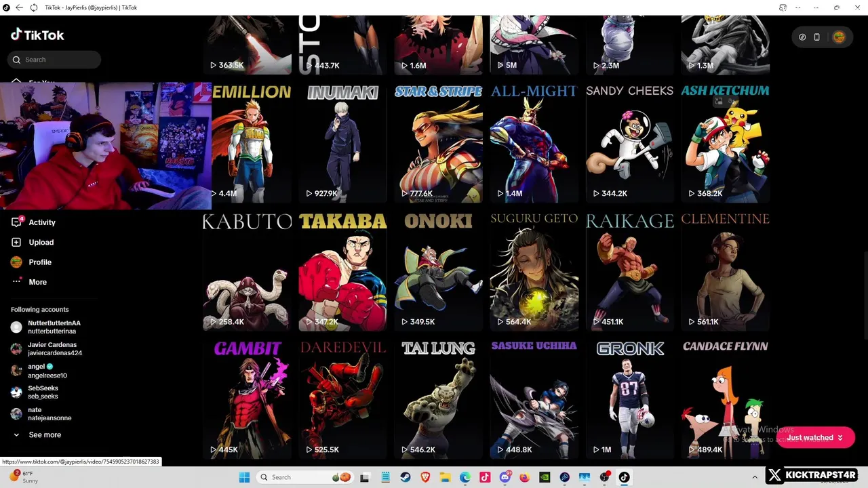
Task: Click the TikTok search field
Action: (55, 60)
